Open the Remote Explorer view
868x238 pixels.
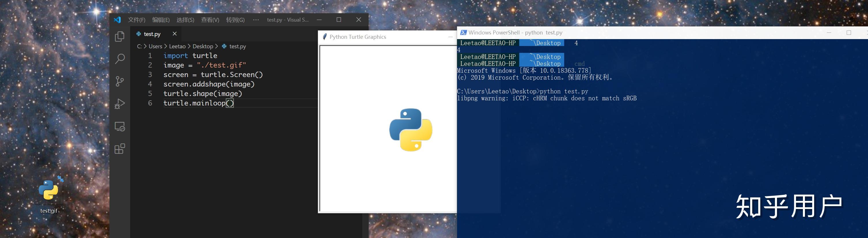coord(120,126)
